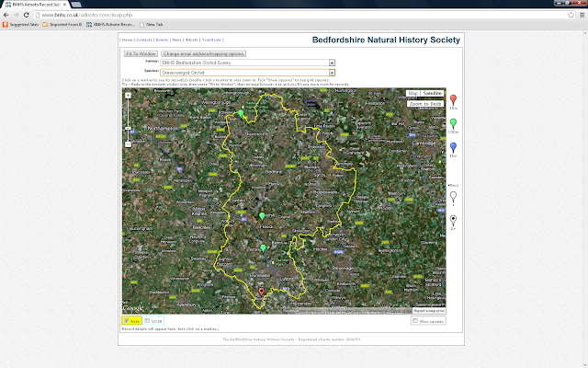Click the green marker near Toddington
Image resolution: width=588 pixels, height=368 pixels.
point(264,247)
